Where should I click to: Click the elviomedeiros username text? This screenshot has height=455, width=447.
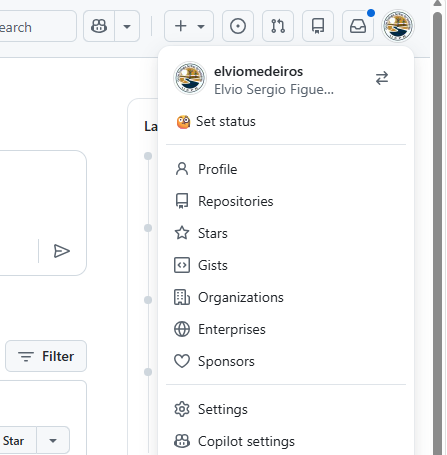(x=258, y=71)
